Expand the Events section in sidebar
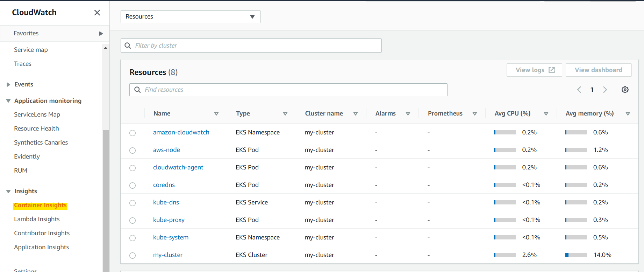Image resolution: width=644 pixels, height=272 pixels. click(x=8, y=85)
